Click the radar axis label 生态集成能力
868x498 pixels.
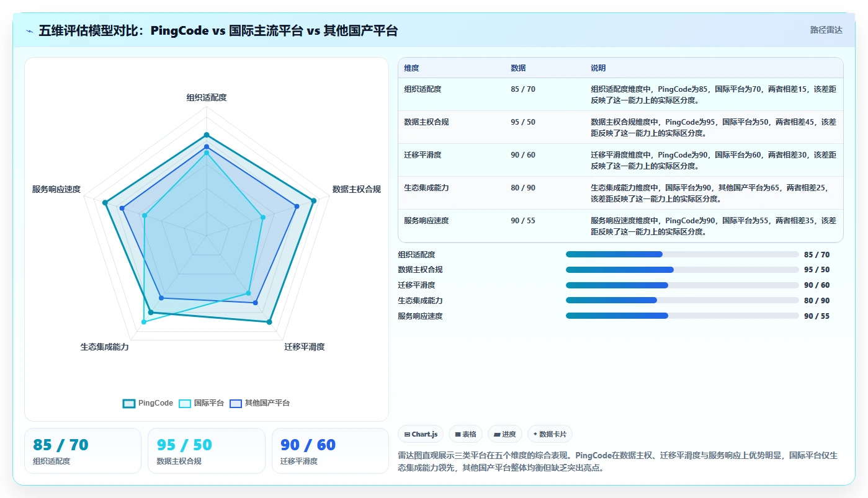104,347
